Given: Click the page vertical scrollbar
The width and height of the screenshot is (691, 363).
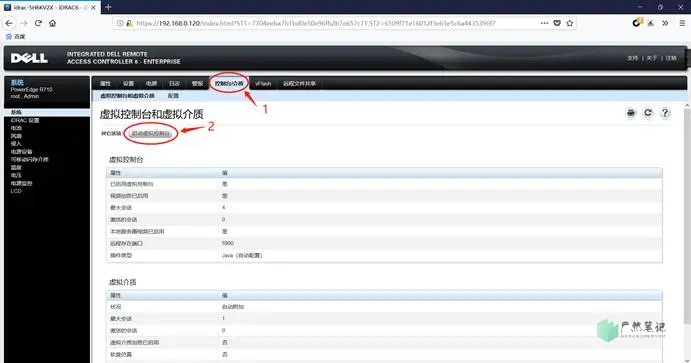Looking at the screenshot, I should (687, 216).
